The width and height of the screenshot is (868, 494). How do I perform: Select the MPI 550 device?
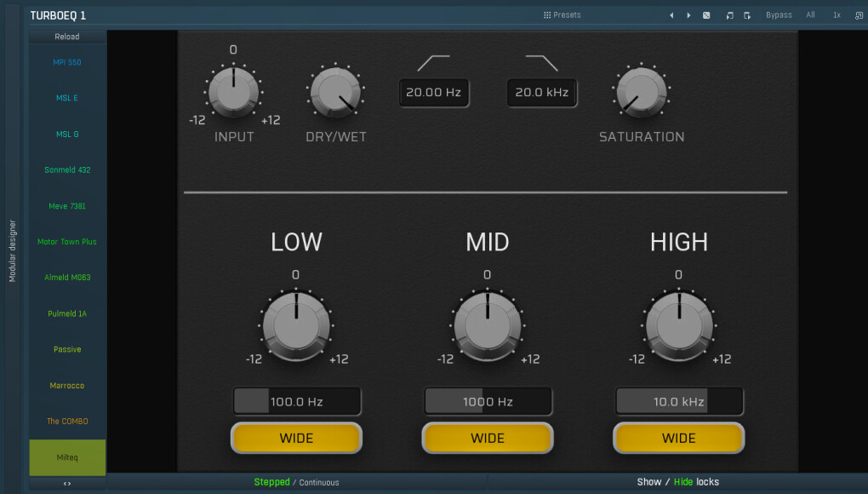point(67,62)
